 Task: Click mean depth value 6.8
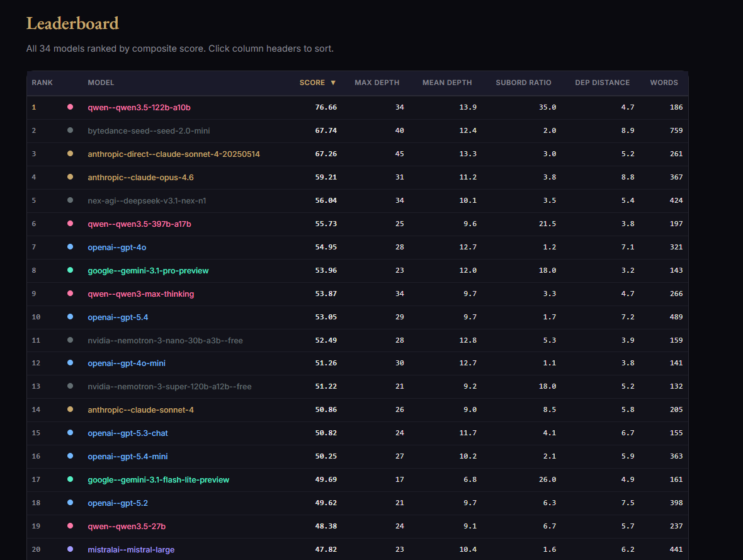470,479
